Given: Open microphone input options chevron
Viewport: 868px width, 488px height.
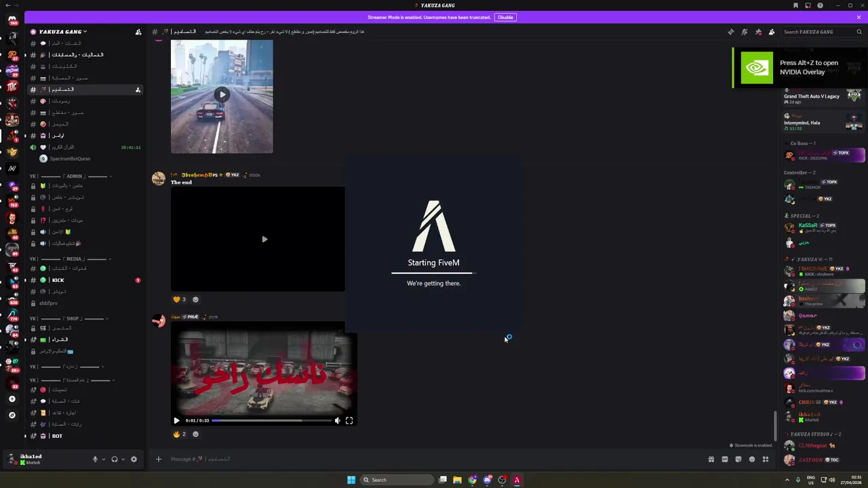Looking at the screenshot, I should [104, 459].
